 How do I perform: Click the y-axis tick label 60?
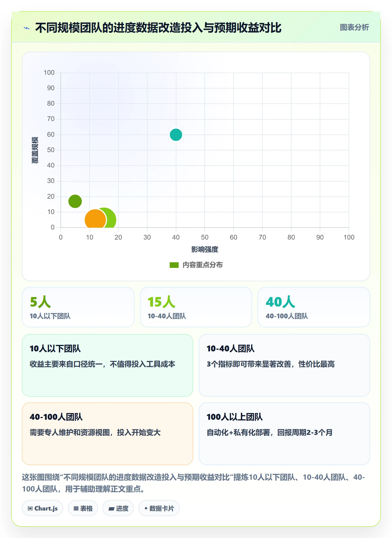pos(51,134)
